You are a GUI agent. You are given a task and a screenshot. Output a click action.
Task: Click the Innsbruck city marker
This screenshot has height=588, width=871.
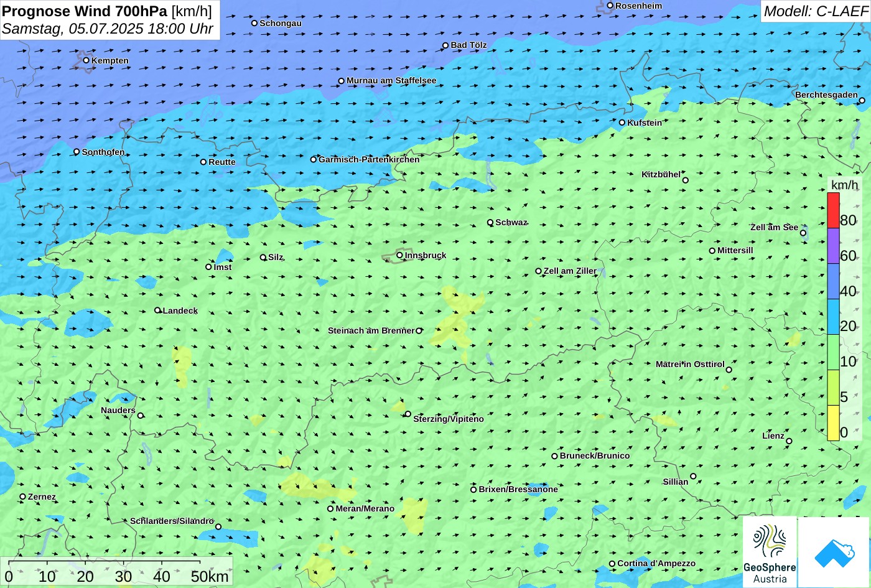click(x=399, y=255)
